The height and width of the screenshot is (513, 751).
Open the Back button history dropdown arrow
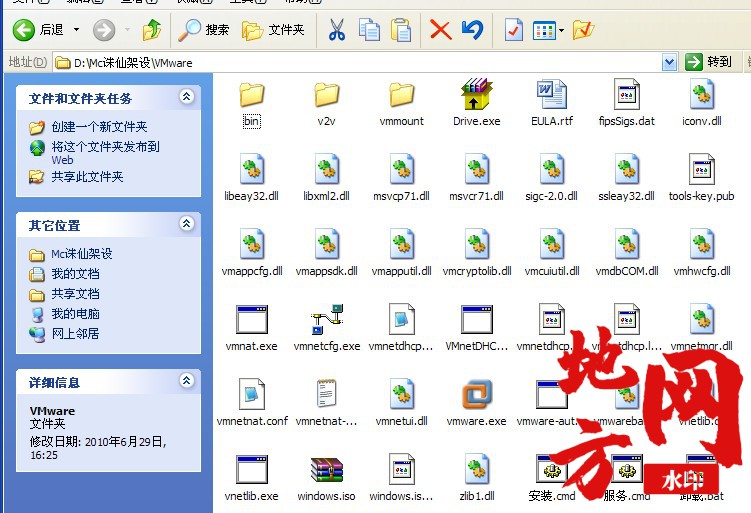(x=77, y=30)
